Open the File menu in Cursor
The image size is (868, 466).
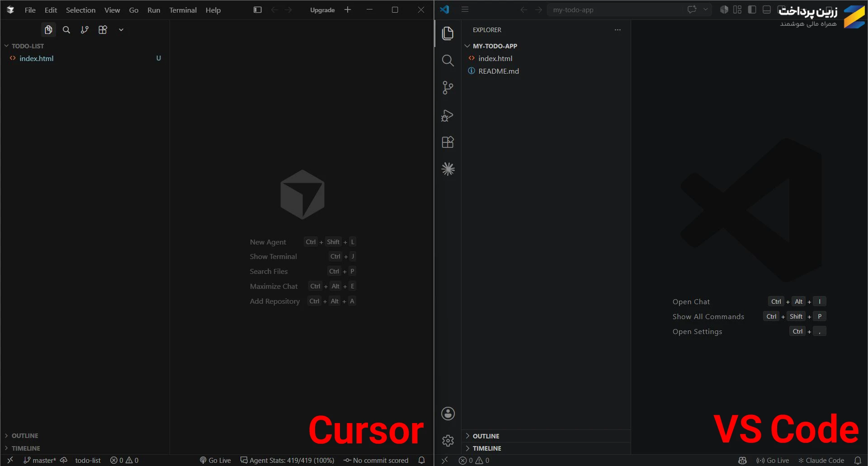[30, 10]
